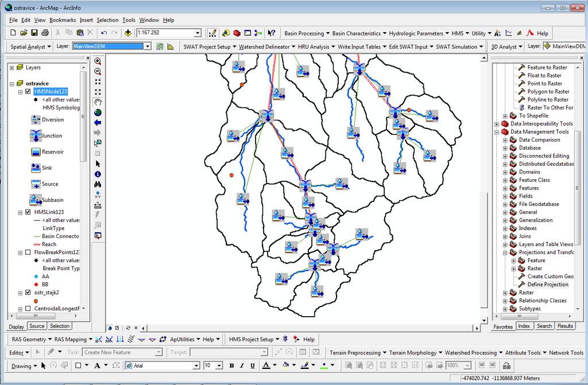
Task: Open the Tools menu
Action: pyautogui.click(x=129, y=20)
